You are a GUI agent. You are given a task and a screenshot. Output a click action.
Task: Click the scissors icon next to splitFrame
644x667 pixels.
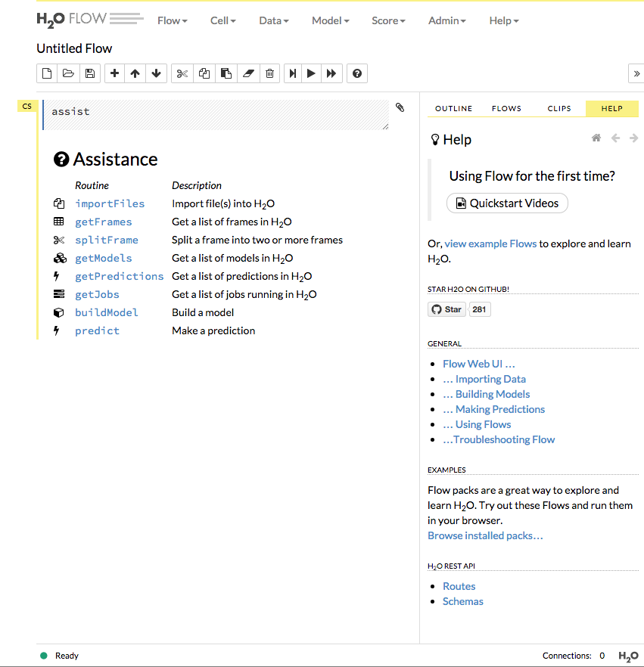click(59, 240)
